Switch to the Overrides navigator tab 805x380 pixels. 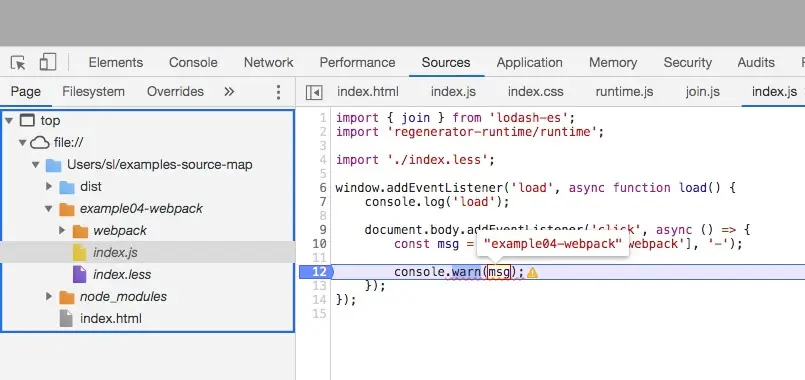point(175,92)
